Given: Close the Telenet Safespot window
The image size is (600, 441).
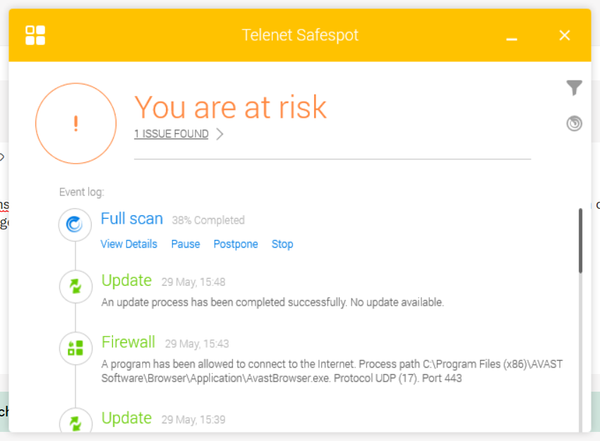Looking at the screenshot, I should point(564,35).
